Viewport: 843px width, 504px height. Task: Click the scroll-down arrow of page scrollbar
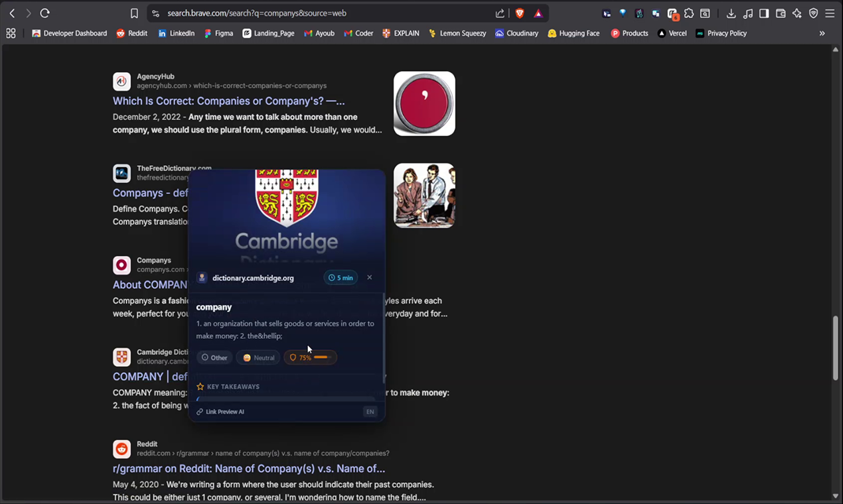(836, 496)
